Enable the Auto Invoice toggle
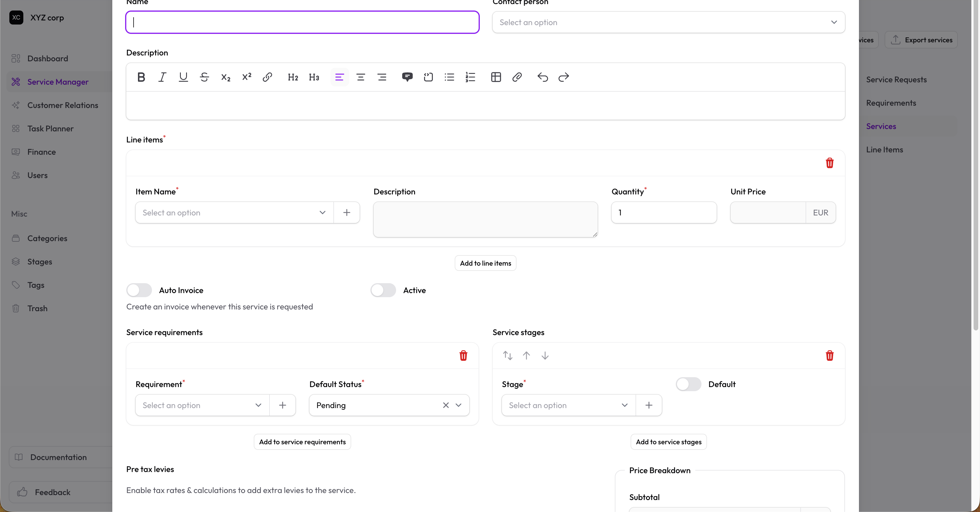 coord(139,290)
